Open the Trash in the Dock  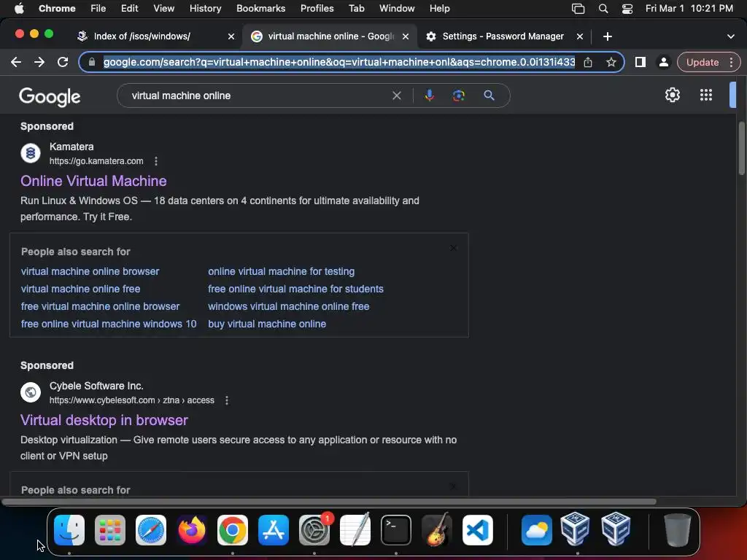point(678,530)
